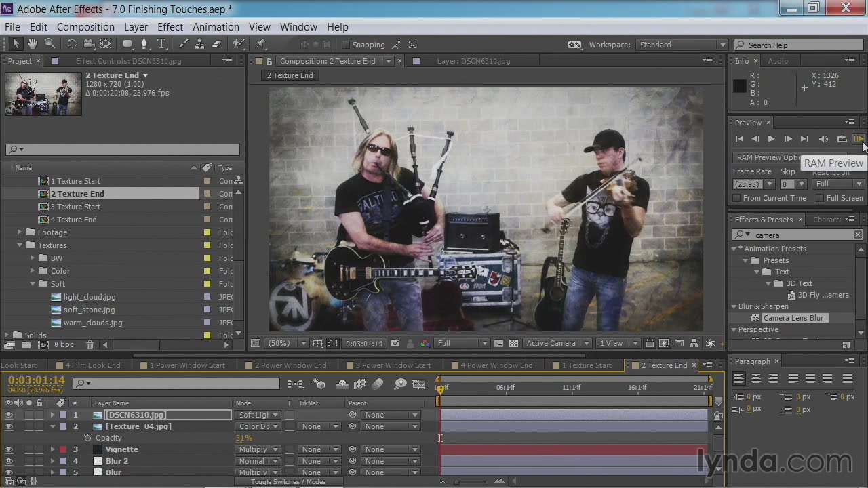Open the 1 View layout dropdown
Image resolution: width=868 pixels, height=488 pixels.
619,344
